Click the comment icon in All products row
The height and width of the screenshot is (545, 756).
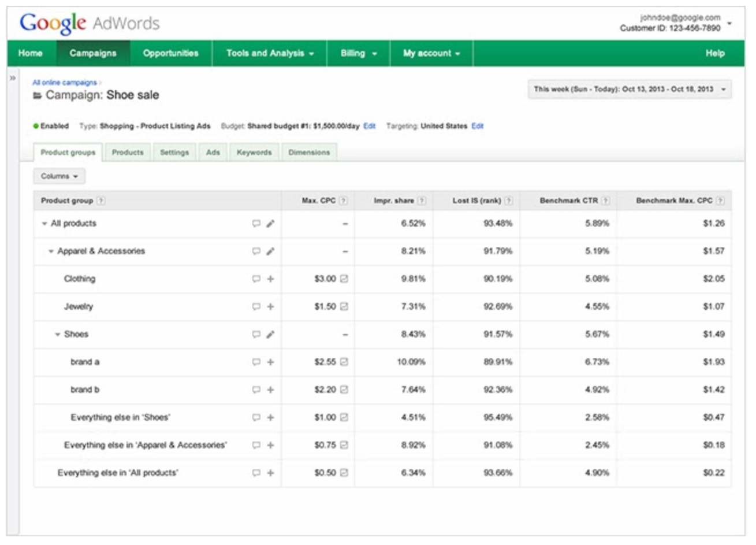(x=256, y=224)
